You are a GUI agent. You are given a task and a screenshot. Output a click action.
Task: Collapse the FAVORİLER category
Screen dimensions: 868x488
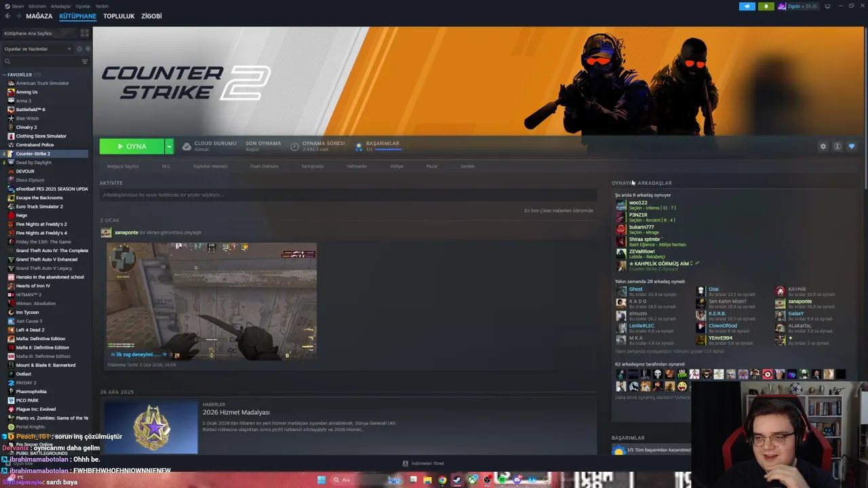point(20,75)
